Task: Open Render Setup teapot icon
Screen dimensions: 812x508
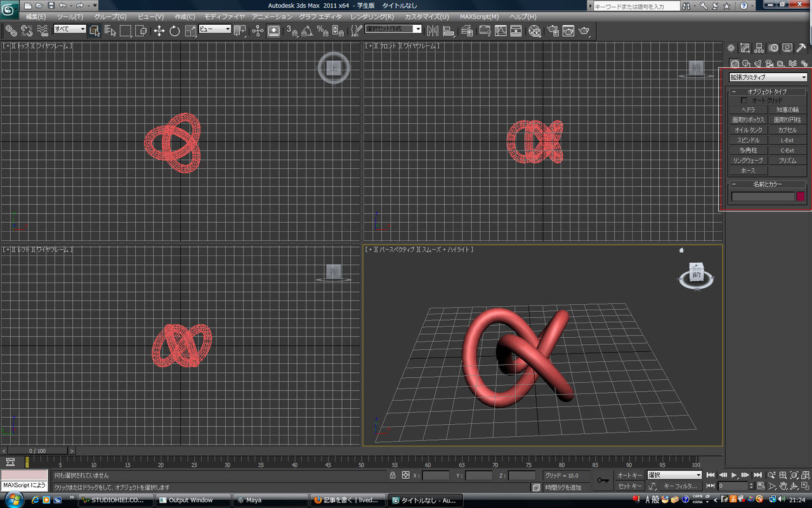Action: [x=553, y=30]
